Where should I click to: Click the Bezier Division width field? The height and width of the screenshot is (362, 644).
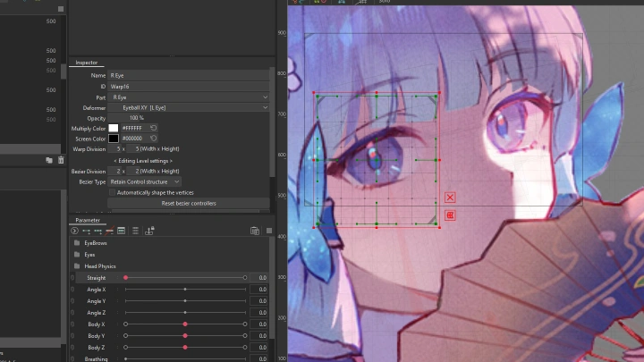click(x=114, y=171)
